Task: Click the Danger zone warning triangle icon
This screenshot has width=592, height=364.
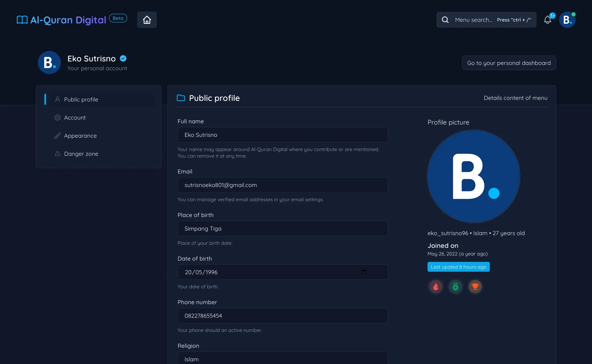Action: pos(57,154)
